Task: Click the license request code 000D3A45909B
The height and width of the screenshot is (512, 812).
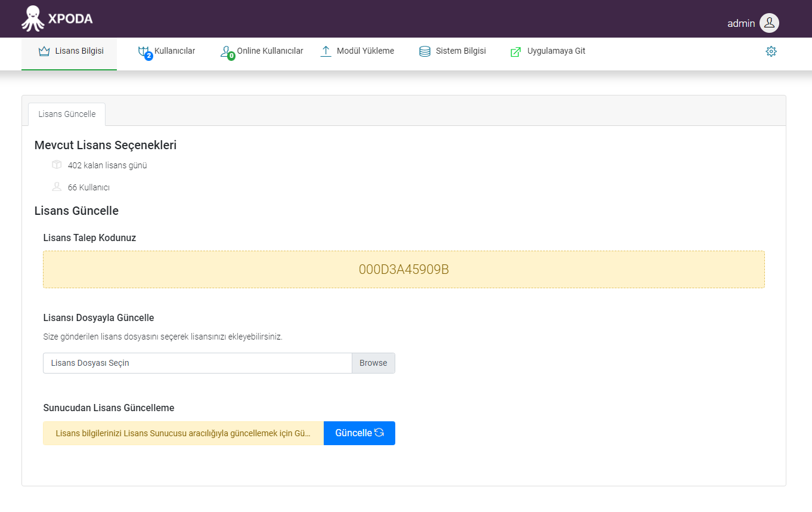Action: [404, 270]
